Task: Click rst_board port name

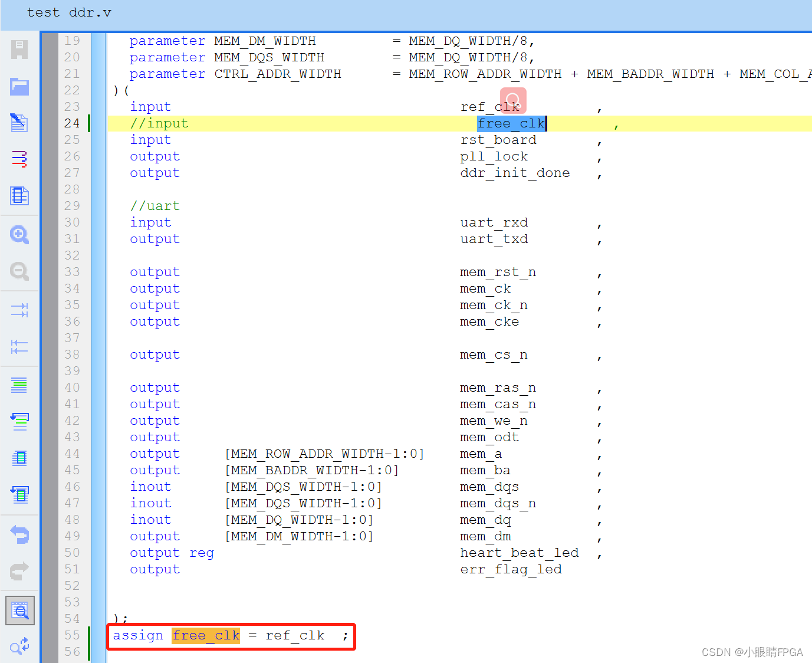Action: [x=498, y=140]
